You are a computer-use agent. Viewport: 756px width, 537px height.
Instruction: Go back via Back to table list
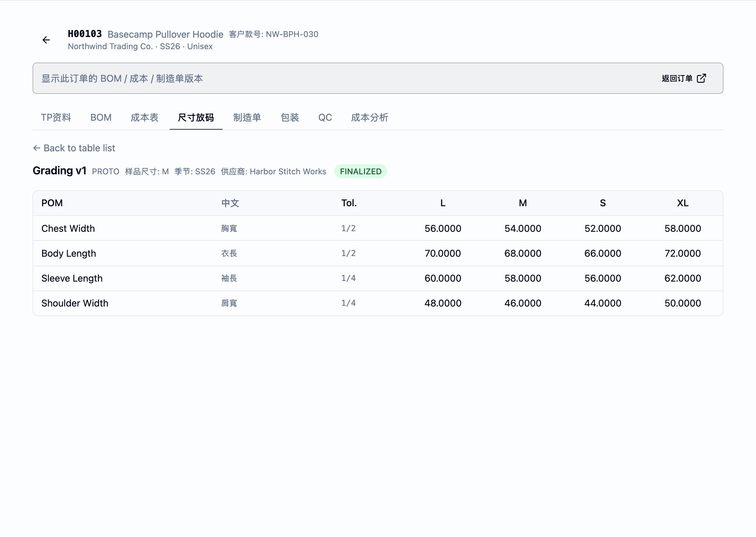[x=74, y=148]
